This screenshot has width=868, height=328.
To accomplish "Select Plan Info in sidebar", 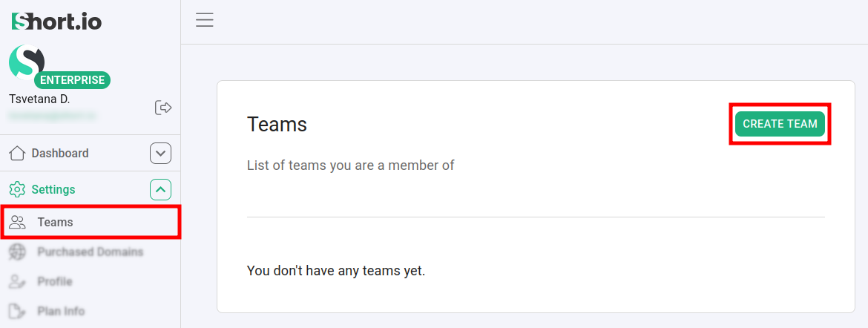I will click(x=61, y=312).
